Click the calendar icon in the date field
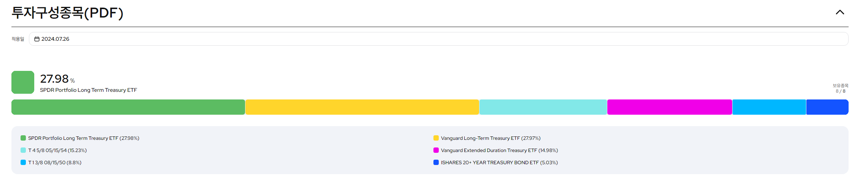Screen dimensions: 868x189 click(x=37, y=39)
